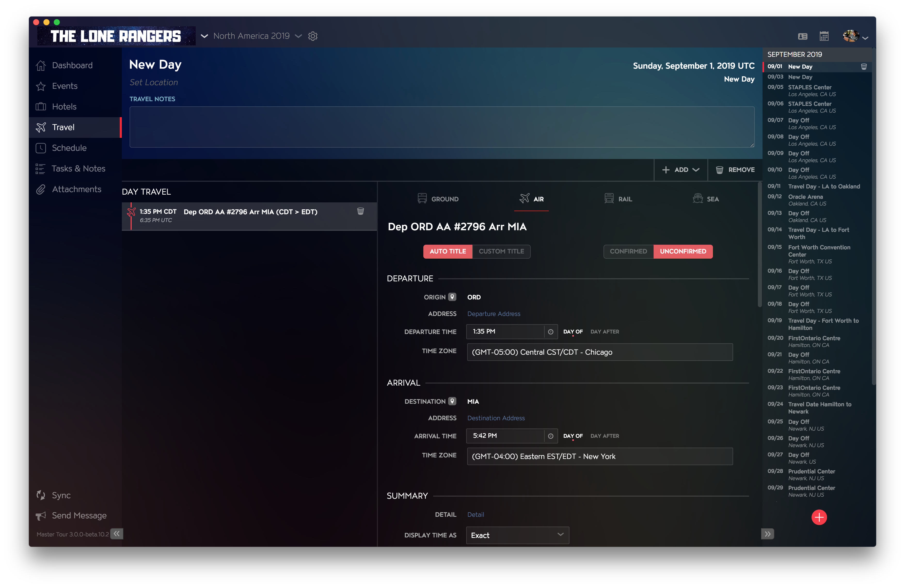This screenshot has height=588, width=905.
Task: Switch to AIR travel tab
Action: click(531, 199)
